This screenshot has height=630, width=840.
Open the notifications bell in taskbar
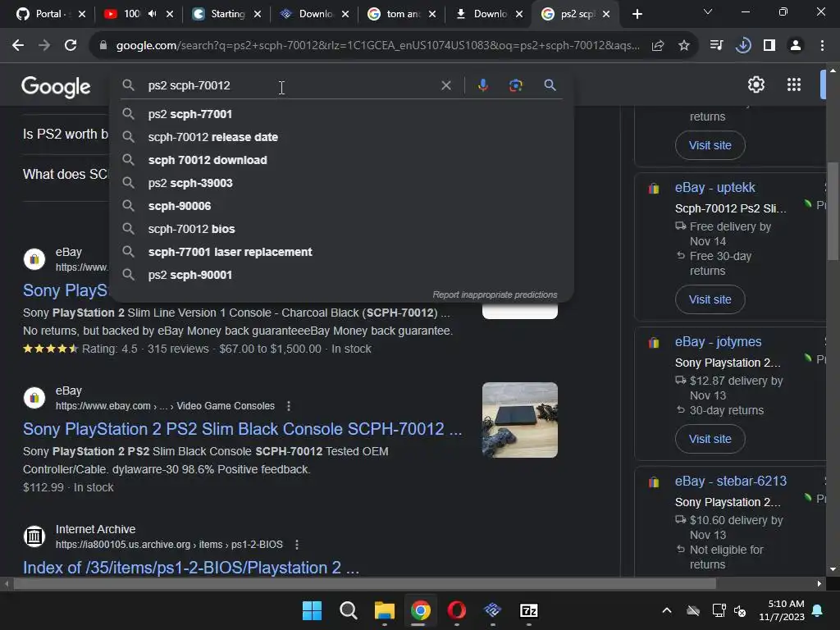pyautogui.click(x=818, y=610)
